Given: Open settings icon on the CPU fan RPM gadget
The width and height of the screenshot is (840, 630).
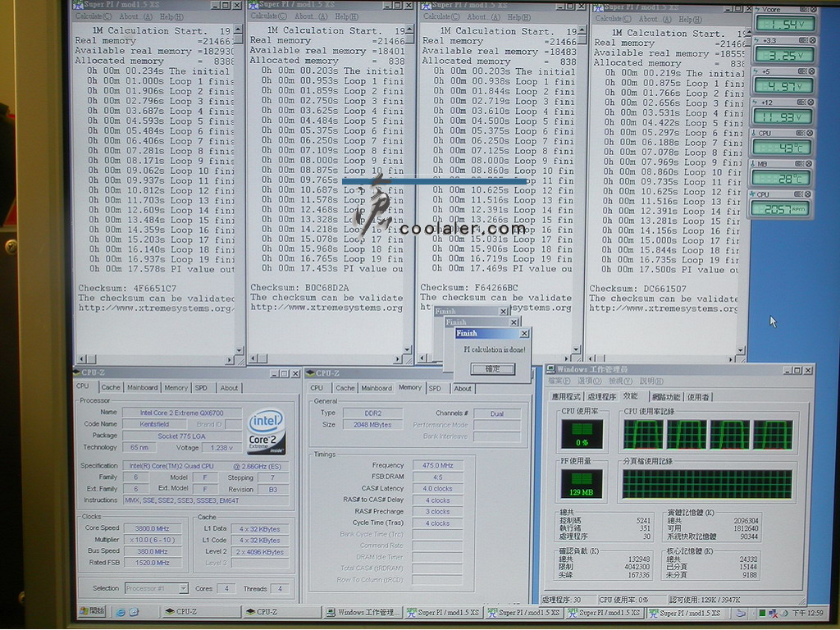Looking at the screenshot, I should (x=799, y=194).
